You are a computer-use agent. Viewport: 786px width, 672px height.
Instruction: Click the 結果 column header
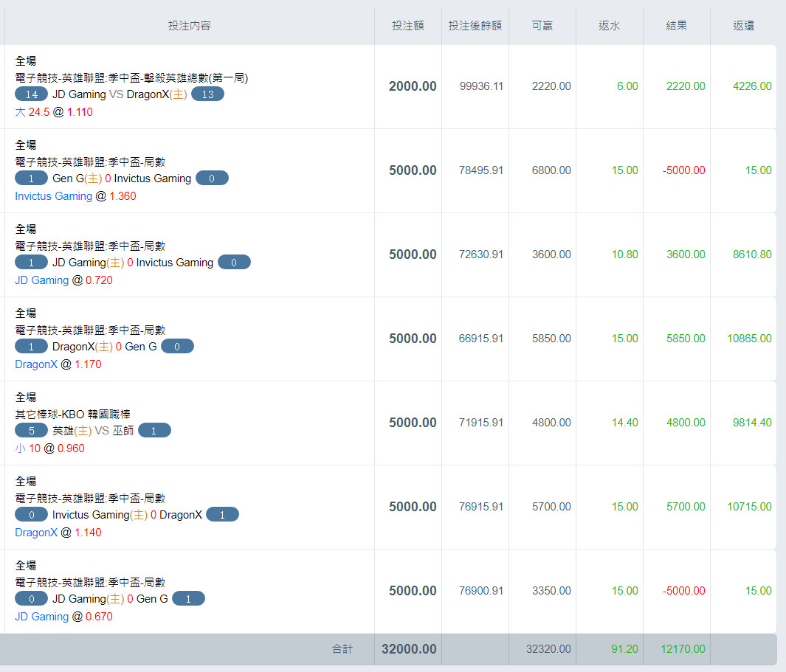coord(677,26)
